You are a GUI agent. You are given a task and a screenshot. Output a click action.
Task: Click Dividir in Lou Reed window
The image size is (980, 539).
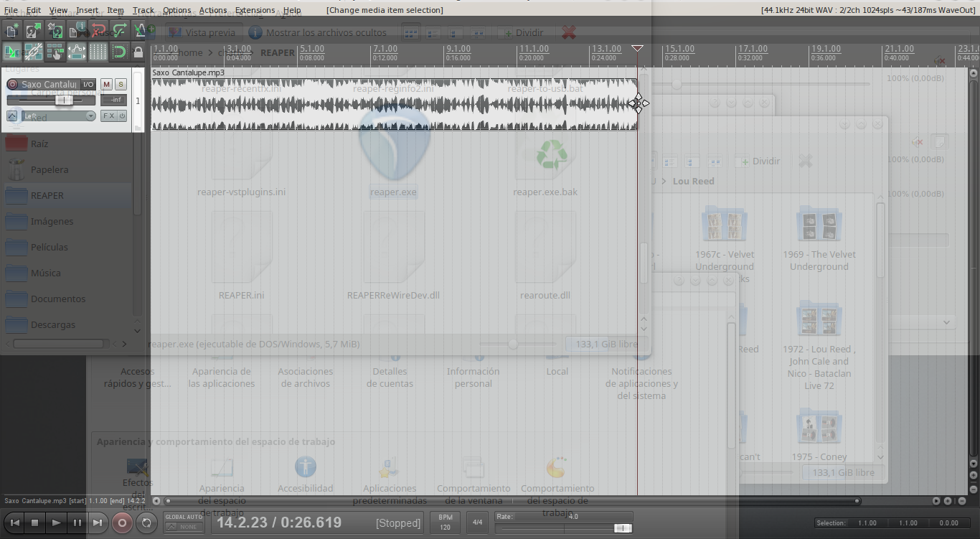tap(758, 161)
